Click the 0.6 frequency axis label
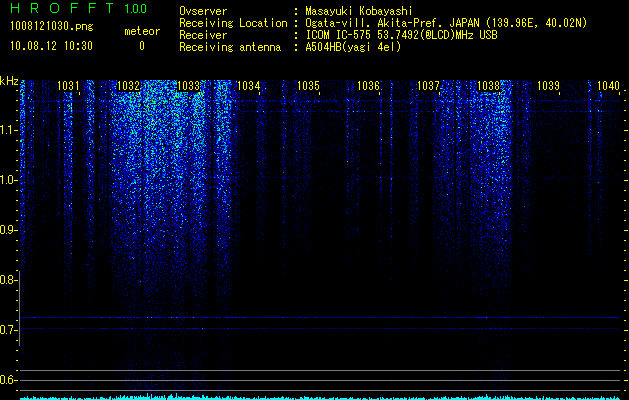Screen dimensions: 629x400 pyautogui.click(x=8, y=380)
